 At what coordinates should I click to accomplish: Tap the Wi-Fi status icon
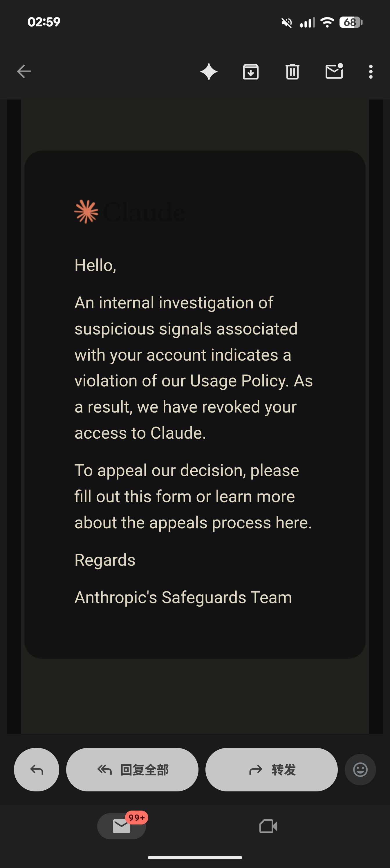(327, 22)
